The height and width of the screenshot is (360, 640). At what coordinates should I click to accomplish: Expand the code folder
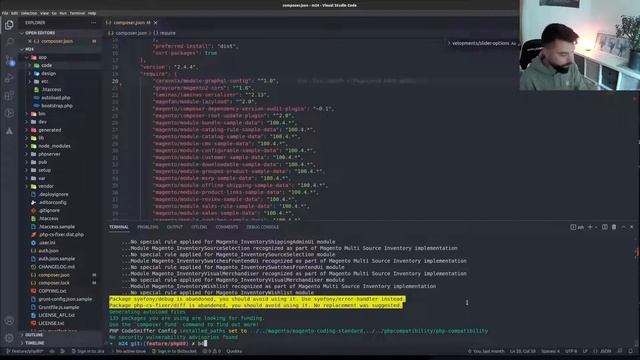(x=60, y=65)
